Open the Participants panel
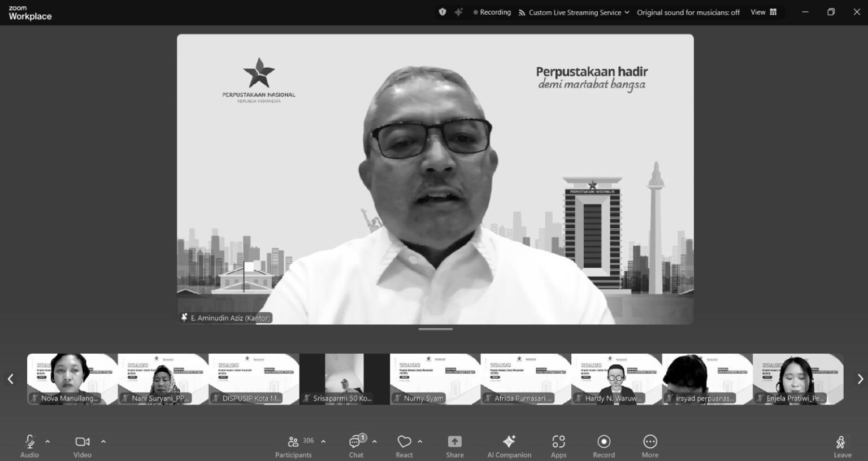The image size is (868, 461). [293, 446]
